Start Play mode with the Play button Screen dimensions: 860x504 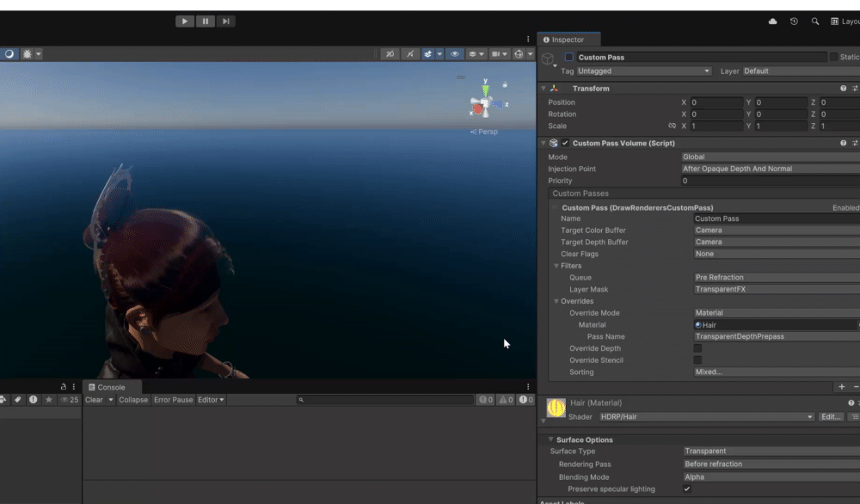tap(184, 22)
